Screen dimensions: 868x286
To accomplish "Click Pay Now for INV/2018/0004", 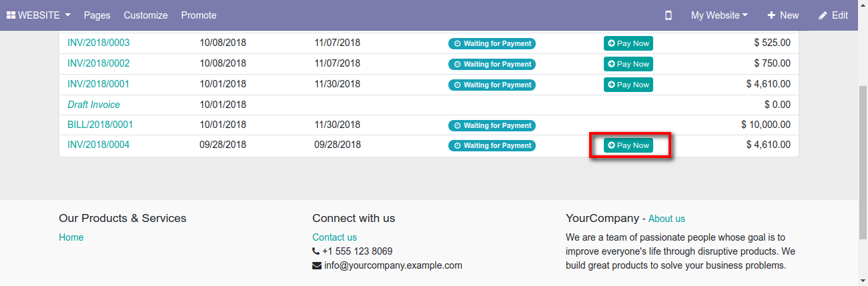I will pyautogui.click(x=628, y=145).
